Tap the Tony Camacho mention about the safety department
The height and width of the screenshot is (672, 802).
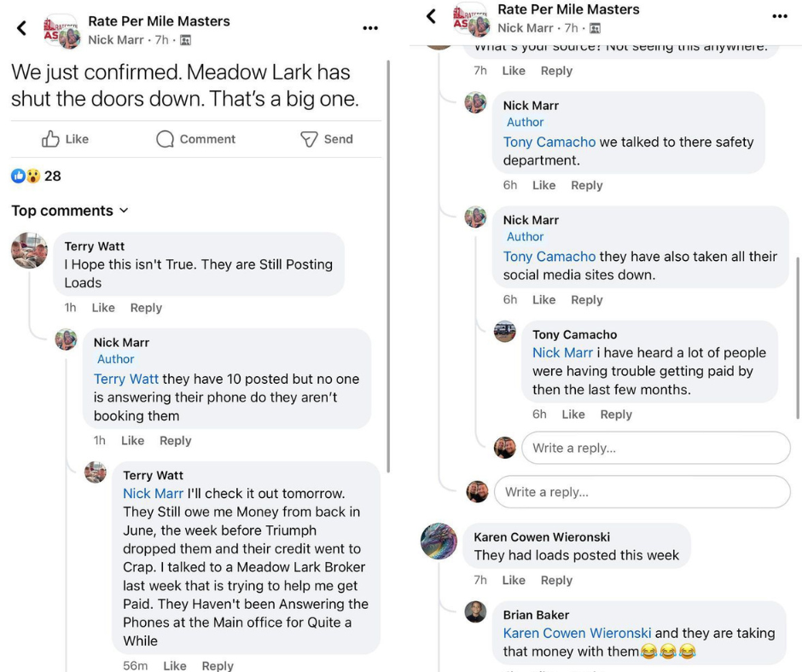pos(549,142)
